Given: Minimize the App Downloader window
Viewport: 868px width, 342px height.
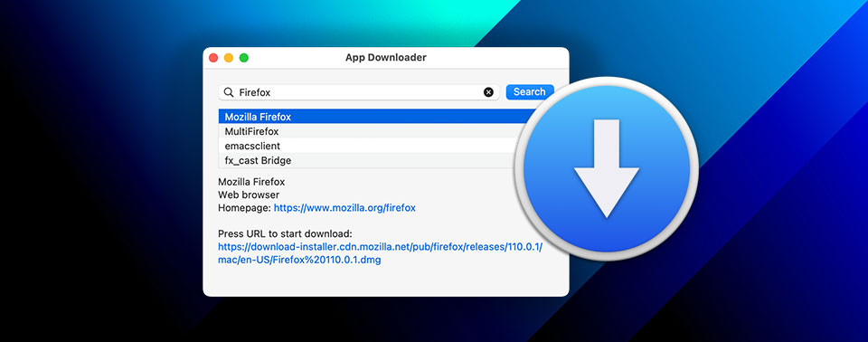Looking at the screenshot, I should 229,58.
